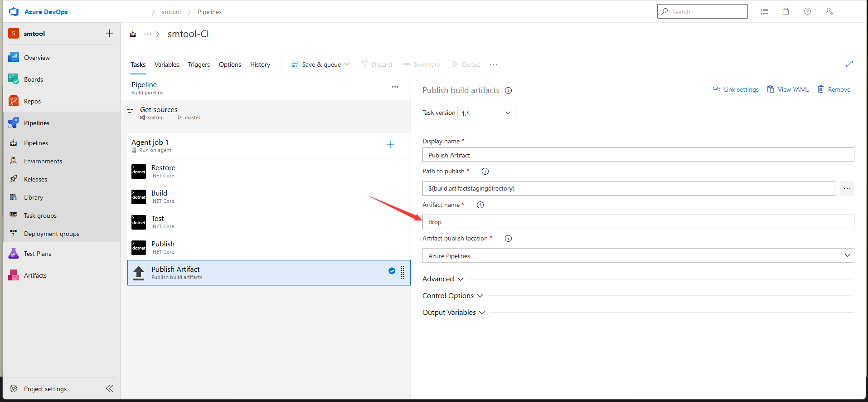The width and height of the screenshot is (868, 402).
Task: Open Artifact publish location dropdown
Action: 638,256
